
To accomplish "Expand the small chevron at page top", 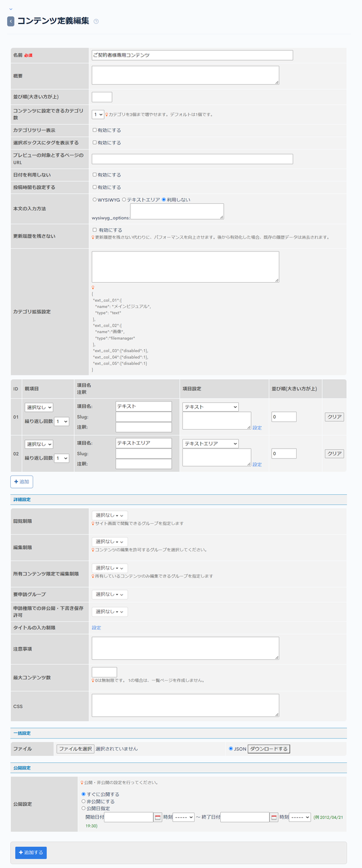I will click(x=10, y=8).
